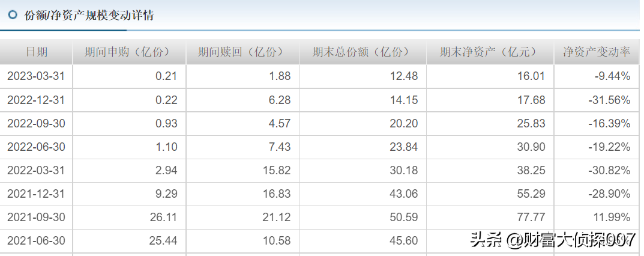Select the 期间申购（亿份） column header
This screenshot has height=256, width=644.
[x=130, y=52]
